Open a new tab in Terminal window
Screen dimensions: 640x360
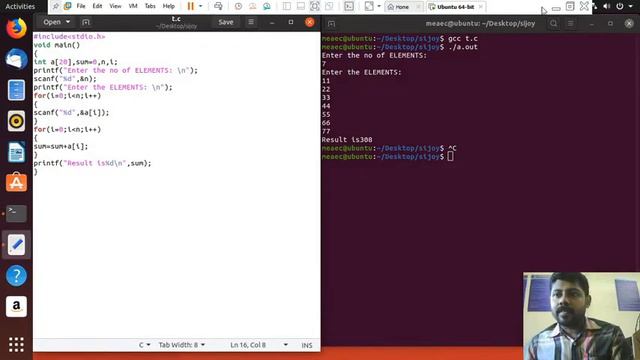tap(331, 24)
